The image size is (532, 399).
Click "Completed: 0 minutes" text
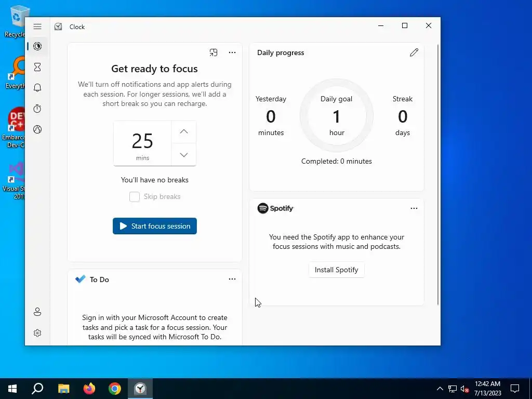click(x=337, y=161)
